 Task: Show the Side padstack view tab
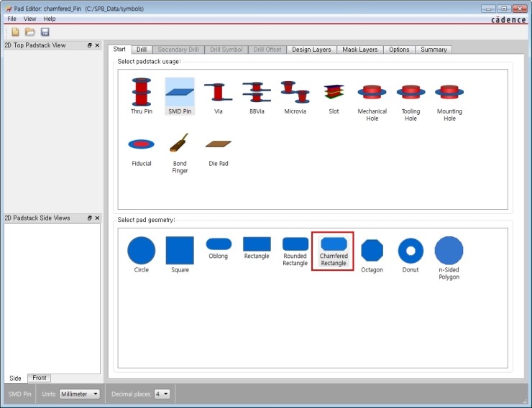pyautogui.click(x=15, y=378)
